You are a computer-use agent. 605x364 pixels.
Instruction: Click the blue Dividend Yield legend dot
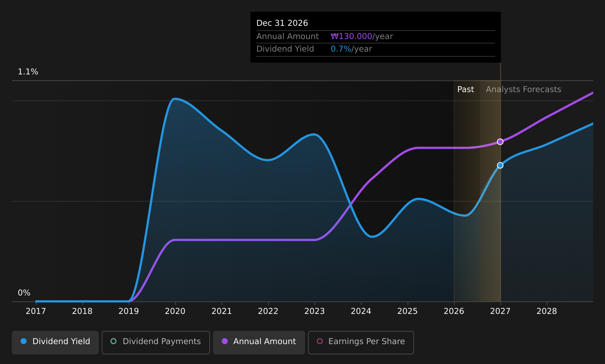coord(24,341)
